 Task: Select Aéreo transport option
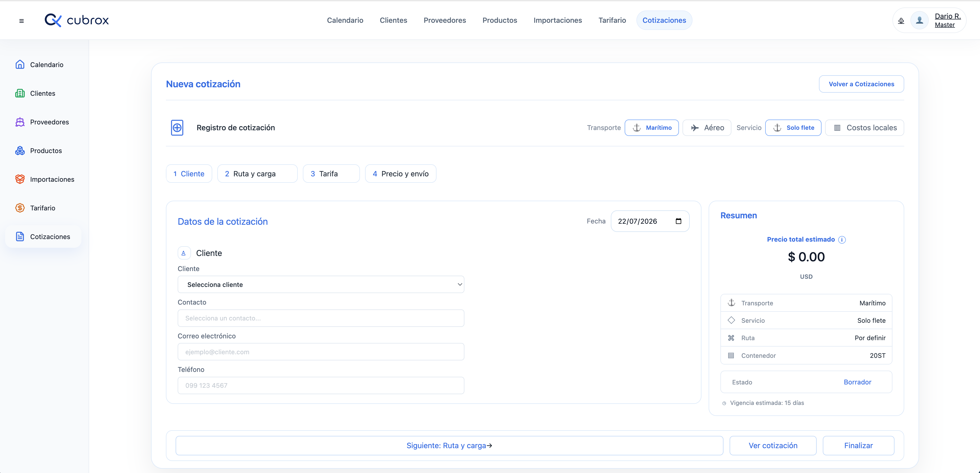click(707, 127)
